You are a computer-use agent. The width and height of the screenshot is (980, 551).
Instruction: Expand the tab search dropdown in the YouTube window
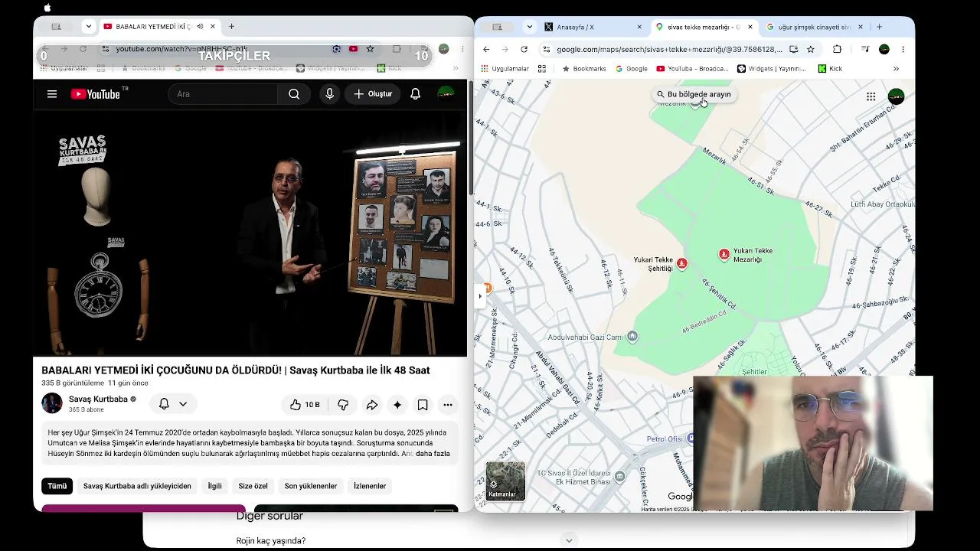[x=89, y=27]
